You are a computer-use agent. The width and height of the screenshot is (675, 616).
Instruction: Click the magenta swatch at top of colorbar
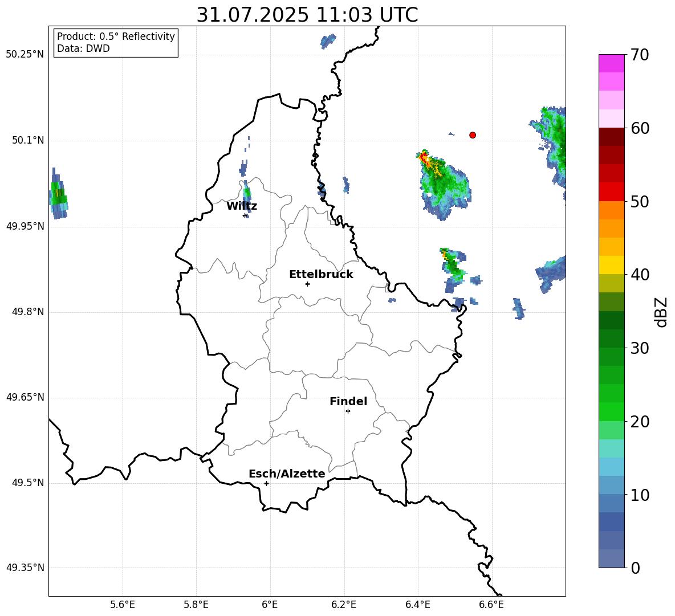pyautogui.click(x=612, y=63)
